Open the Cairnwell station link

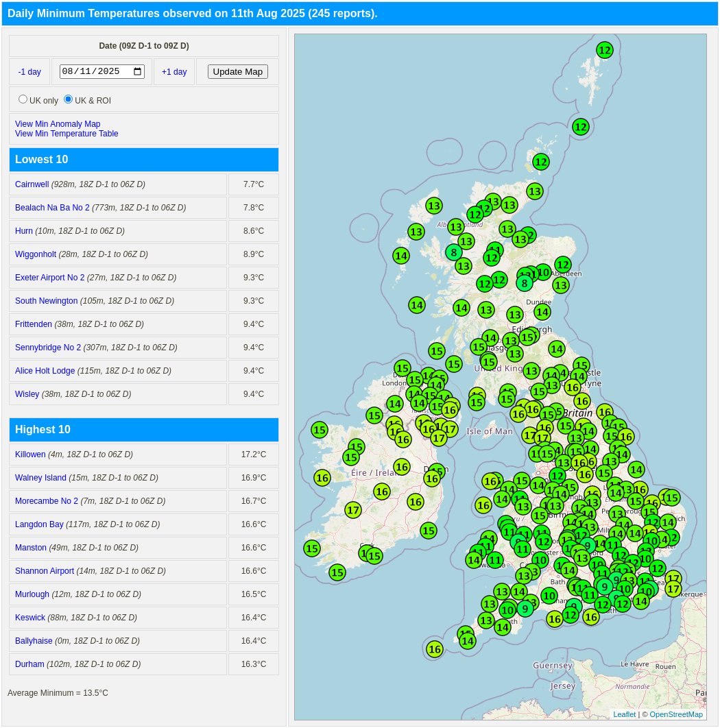click(32, 184)
